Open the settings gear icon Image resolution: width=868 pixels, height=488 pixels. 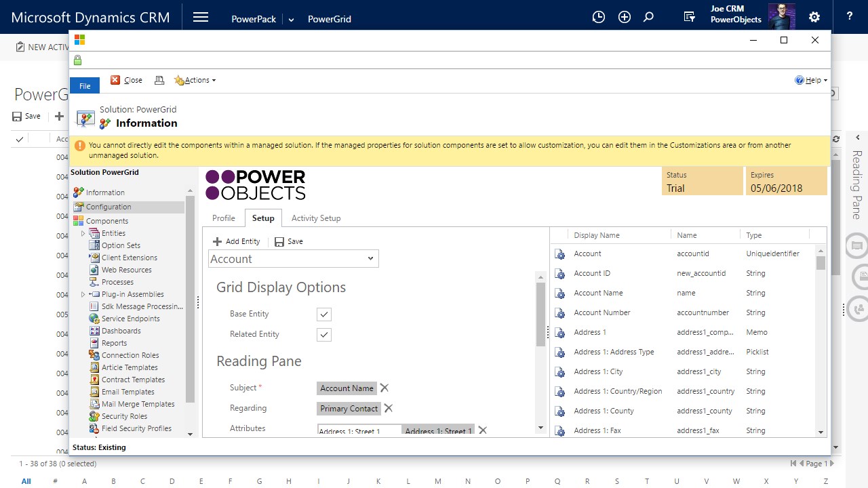(814, 17)
